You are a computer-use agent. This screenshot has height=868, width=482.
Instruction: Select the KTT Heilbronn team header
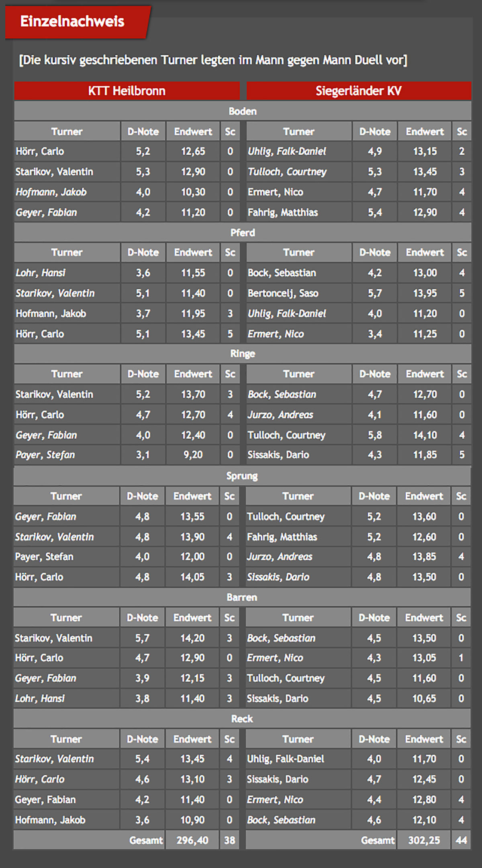[x=127, y=91]
